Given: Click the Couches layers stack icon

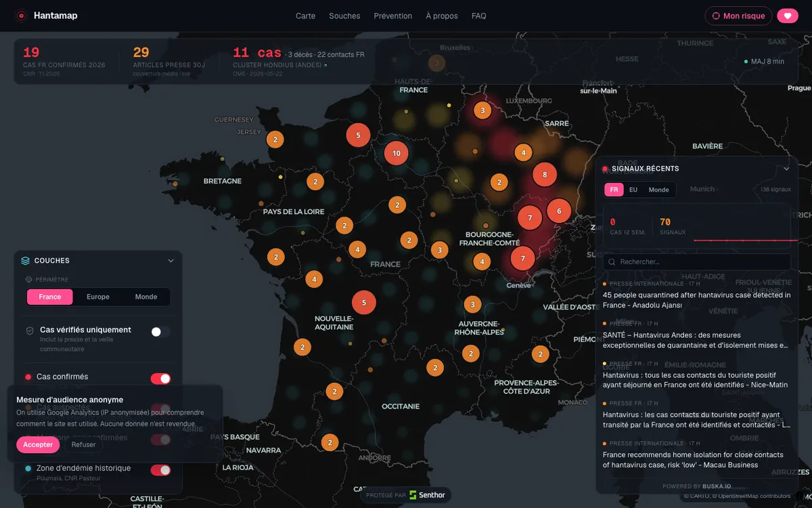Looking at the screenshot, I should click(x=26, y=261).
